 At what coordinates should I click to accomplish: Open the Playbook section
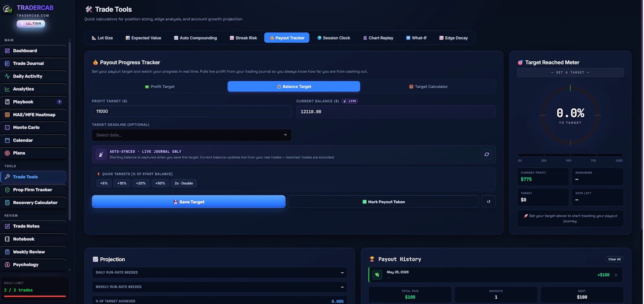pyautogui.click(x=33, y=102)
